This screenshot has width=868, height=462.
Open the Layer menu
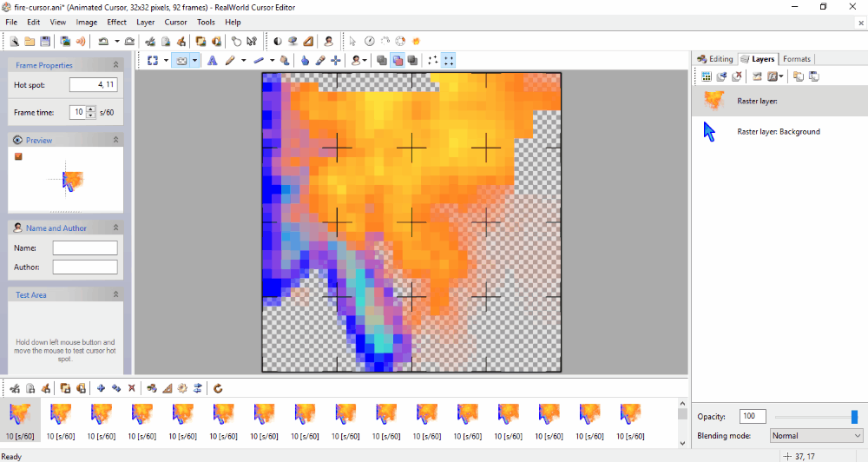145,23
